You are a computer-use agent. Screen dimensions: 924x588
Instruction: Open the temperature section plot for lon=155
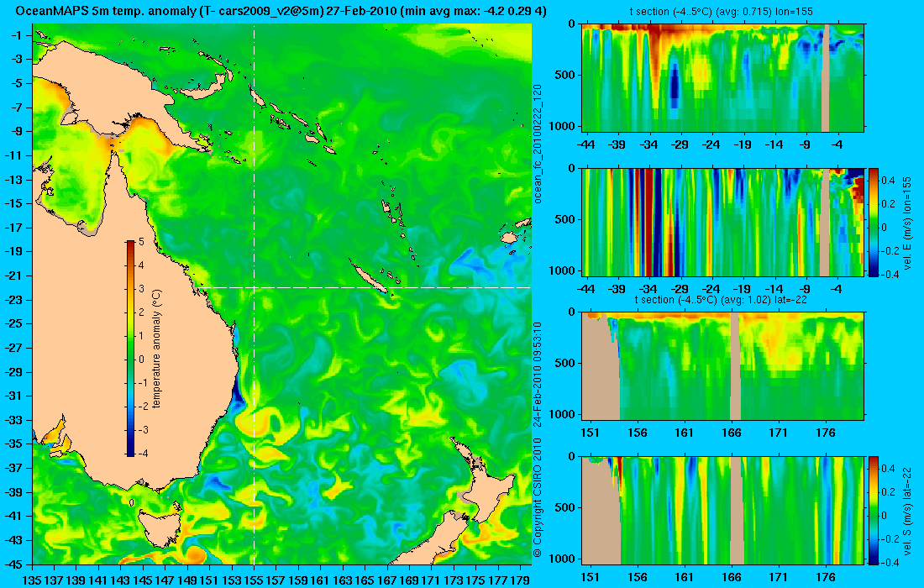(723, 77)
